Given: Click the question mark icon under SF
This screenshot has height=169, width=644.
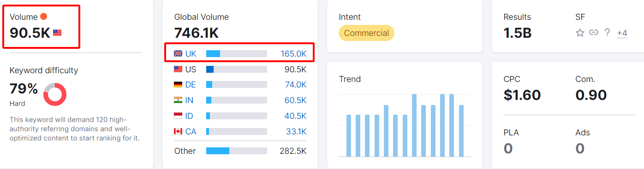Looking at the screenshot, I should [607, 32].
